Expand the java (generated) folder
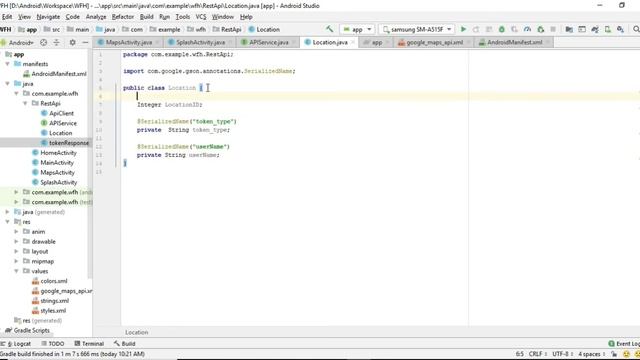Screen dimensions: 640x360 7,212
